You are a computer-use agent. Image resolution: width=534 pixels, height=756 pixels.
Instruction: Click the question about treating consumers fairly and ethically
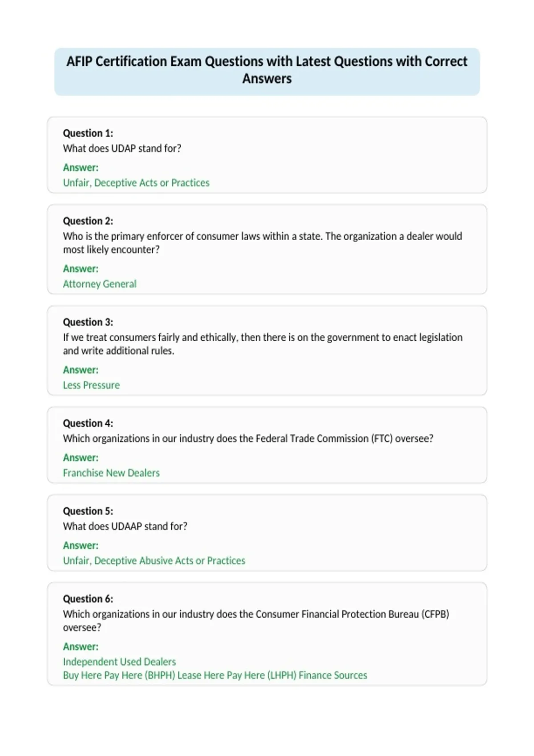pyautogui.click(x=263, y=344)
